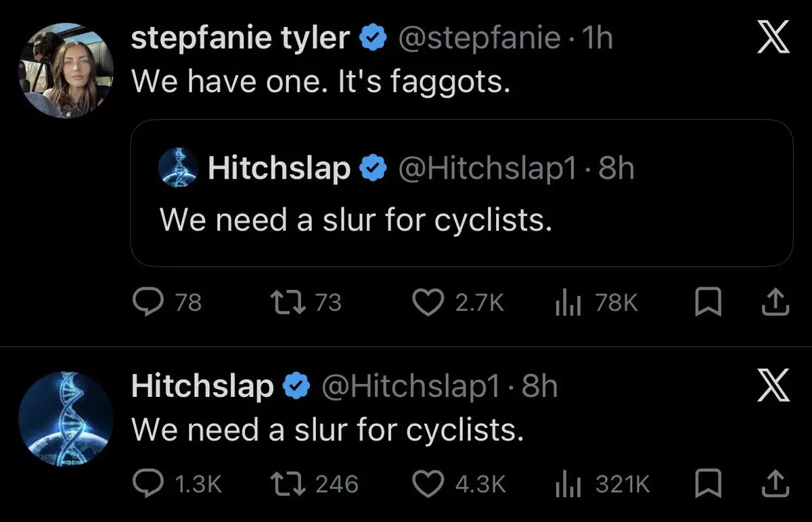Like the post with 4.3K likes

click(427, 483)
